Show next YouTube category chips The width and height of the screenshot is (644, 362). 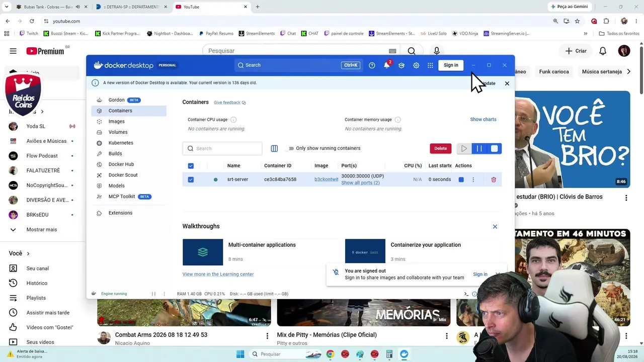click(628, 72)
